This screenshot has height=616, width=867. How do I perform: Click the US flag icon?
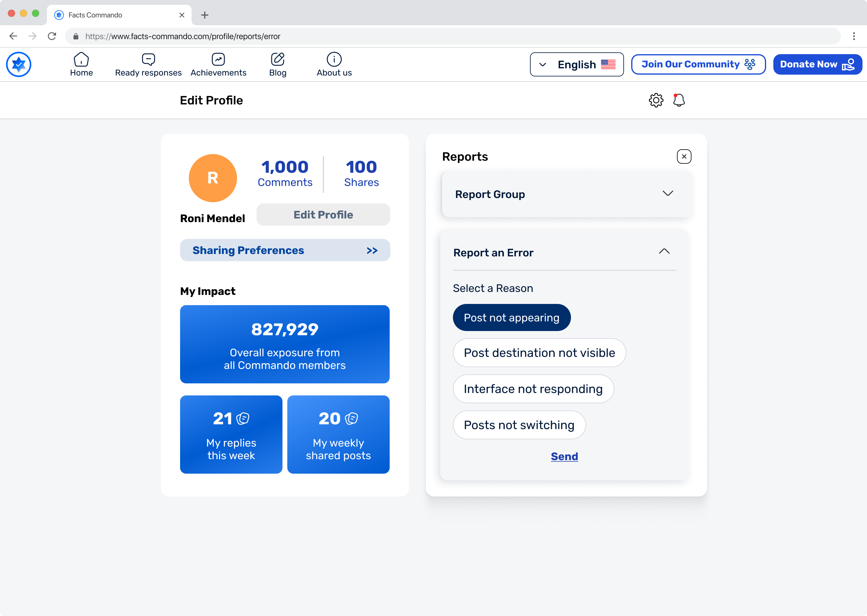coord(608,64)
